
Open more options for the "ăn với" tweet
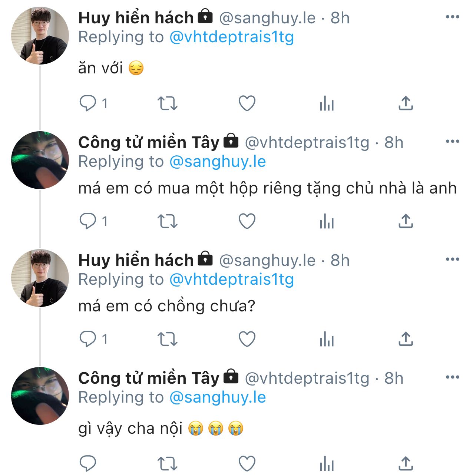tap(452, 17)
